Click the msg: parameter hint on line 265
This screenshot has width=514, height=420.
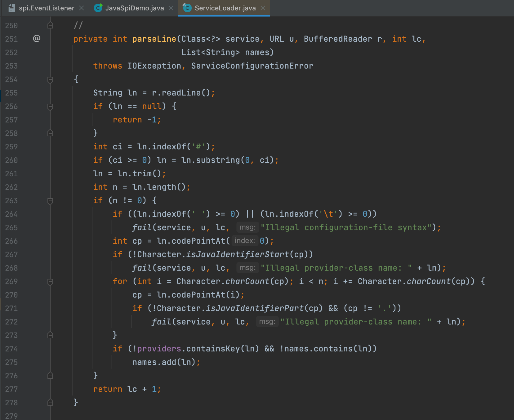click(x=247, y=227)
